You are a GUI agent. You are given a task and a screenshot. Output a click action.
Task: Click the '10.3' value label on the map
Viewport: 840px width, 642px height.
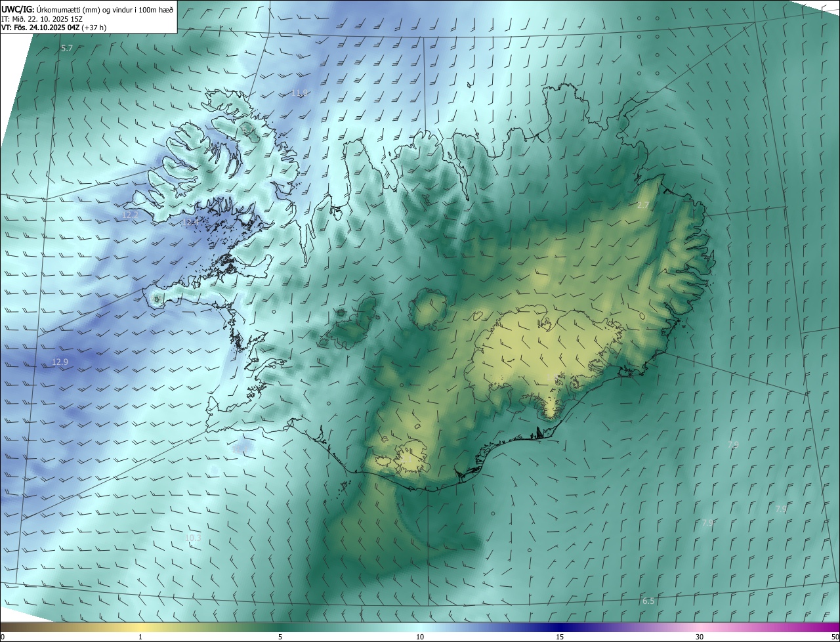(193, 538)
